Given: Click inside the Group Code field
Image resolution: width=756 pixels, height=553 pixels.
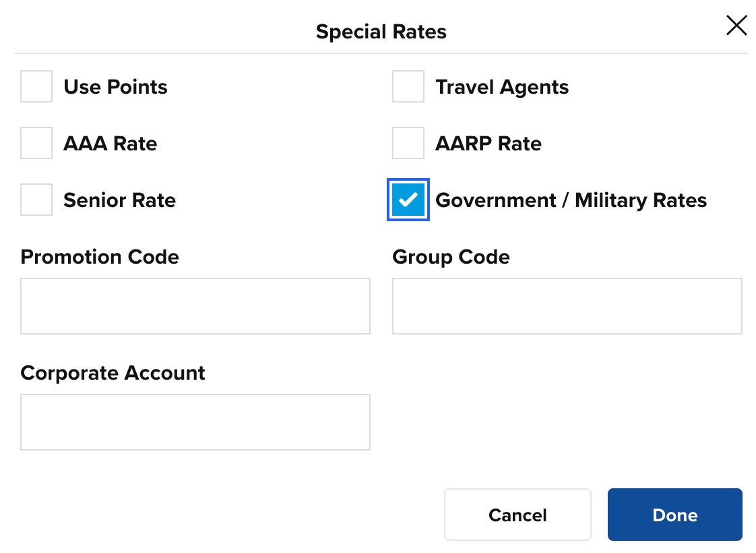Looking at the screenshot, I should 567,305.
